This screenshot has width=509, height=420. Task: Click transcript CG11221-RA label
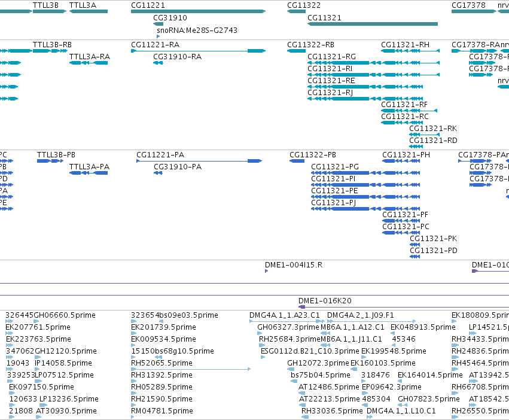155,44
